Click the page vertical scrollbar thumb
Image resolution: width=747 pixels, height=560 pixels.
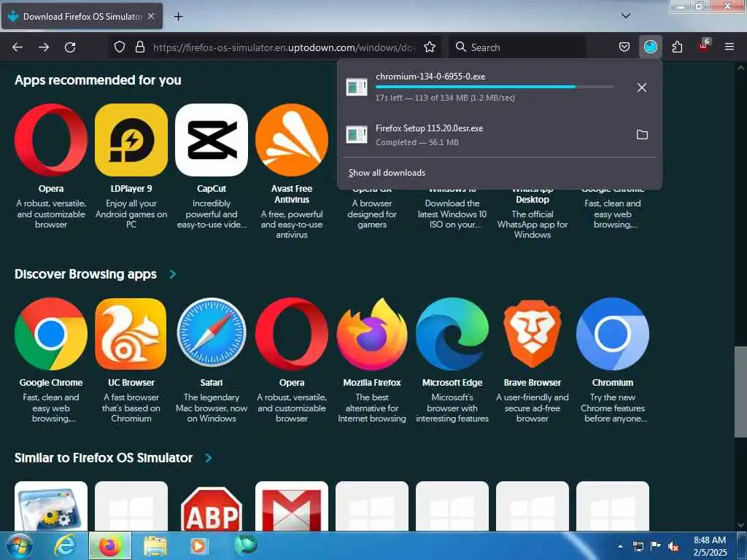coord(740,392)
